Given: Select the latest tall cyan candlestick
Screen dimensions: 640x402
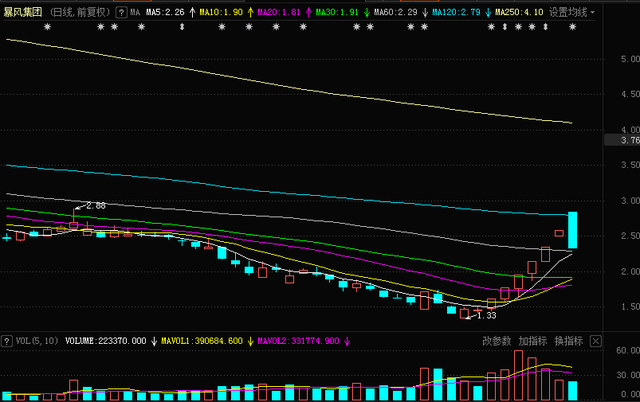Looking at the screenshot, I should (573, 230).
